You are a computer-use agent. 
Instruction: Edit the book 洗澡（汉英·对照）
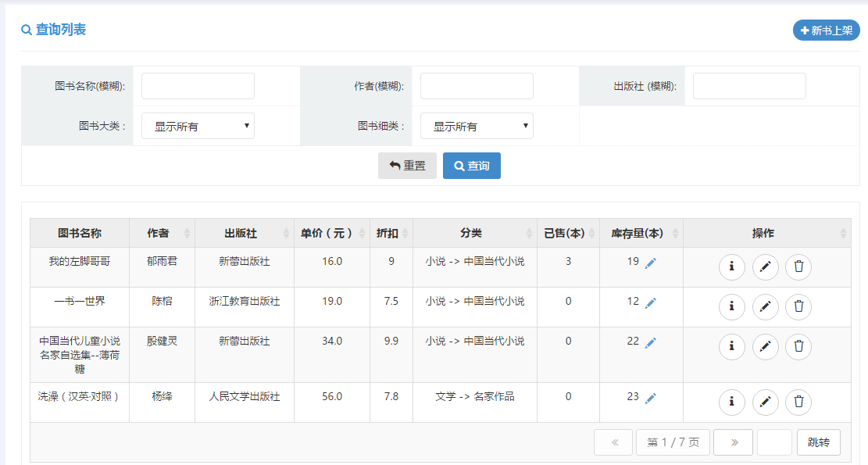coord(765,402)
